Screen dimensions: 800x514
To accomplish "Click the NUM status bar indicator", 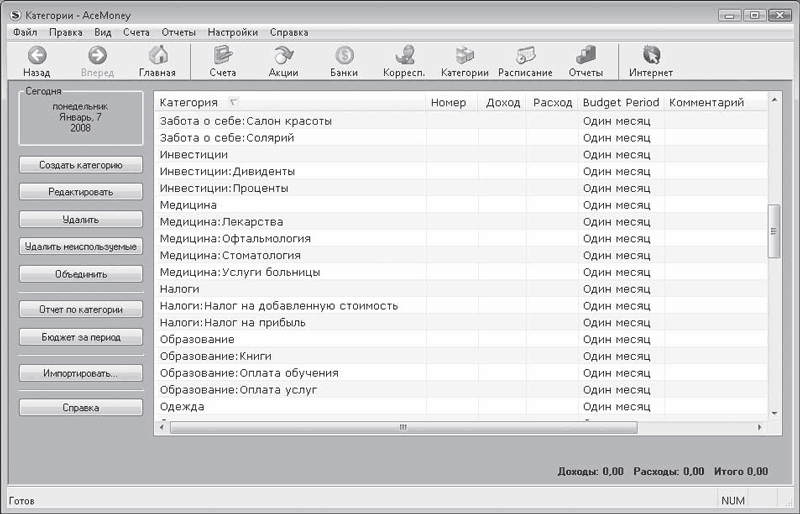I will pyautogui.click(x=733, y=501).
